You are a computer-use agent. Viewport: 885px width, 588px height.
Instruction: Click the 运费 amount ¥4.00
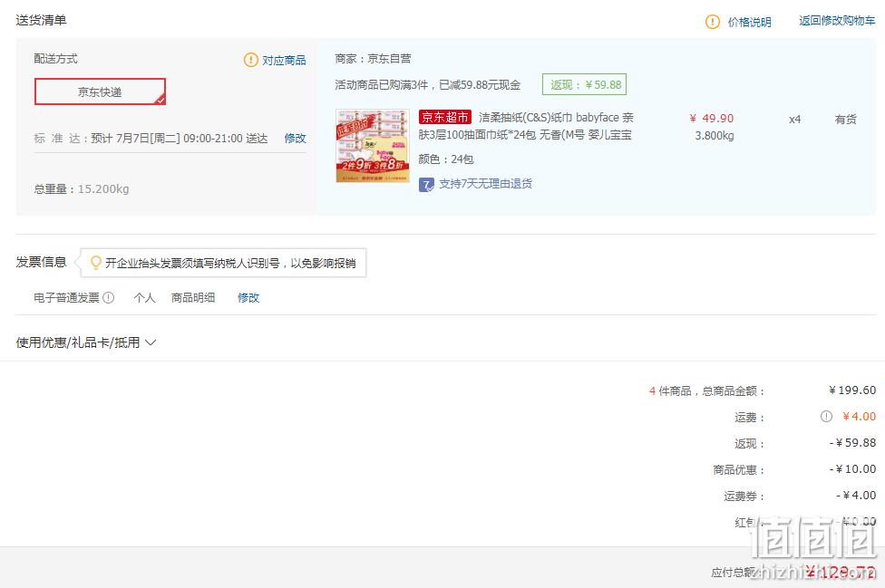point(859,417)
